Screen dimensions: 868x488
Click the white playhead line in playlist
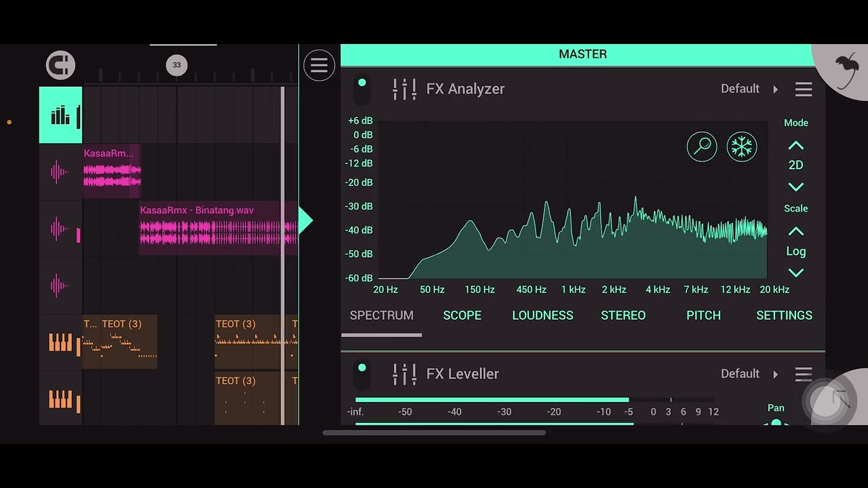coord(283,256)
